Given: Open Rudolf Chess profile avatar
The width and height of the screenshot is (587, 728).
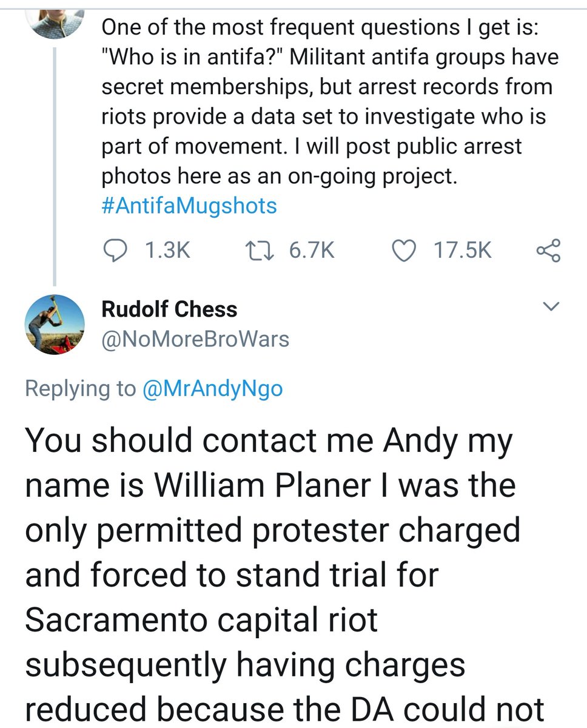Looking at the screenshot, I should coord(54,325).
